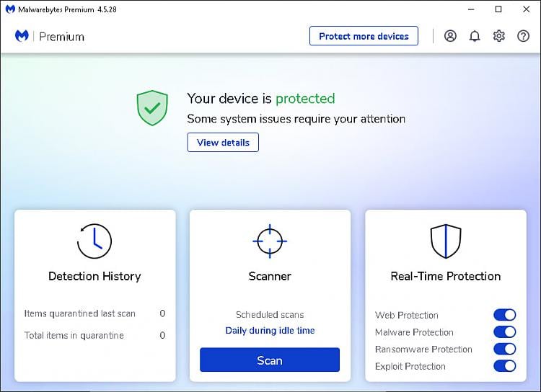The image size is (541, 392).
Task: Click 'Malware Protection' label
Action: pyautogui.click(x=414, y=332)
